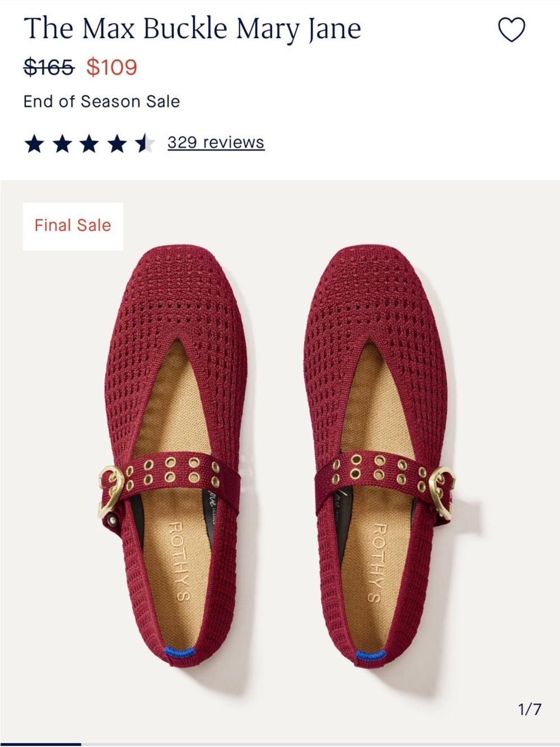This screenshot has width=560, height=747.
Task: Click the half-filled fifth rating star
Action: 145,144
